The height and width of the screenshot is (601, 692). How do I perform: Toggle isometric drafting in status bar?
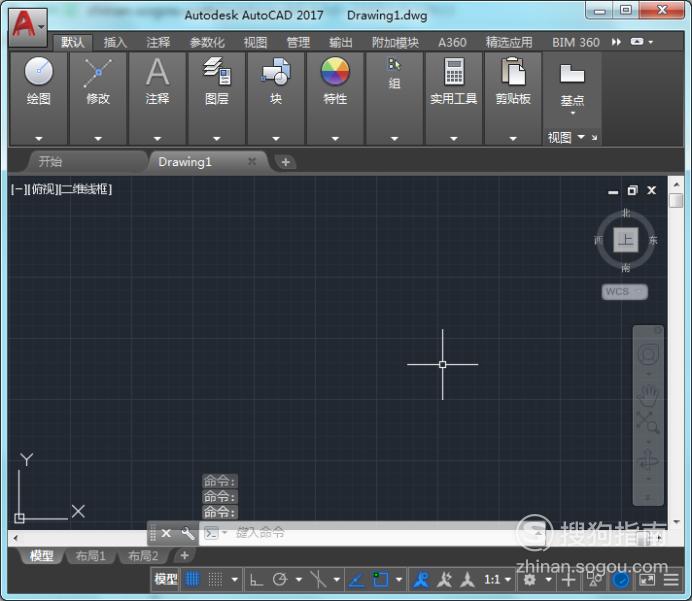(318, 579)
